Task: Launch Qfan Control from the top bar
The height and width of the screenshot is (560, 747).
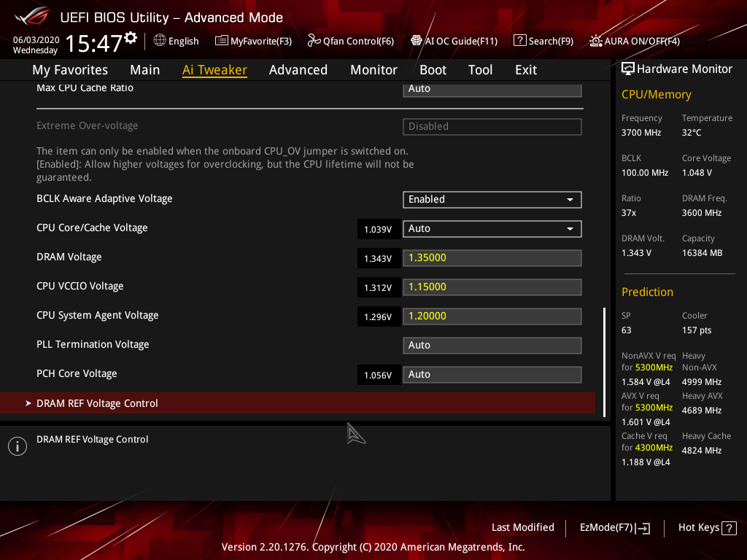Action: pyautogui.click(x=312, y=41)
